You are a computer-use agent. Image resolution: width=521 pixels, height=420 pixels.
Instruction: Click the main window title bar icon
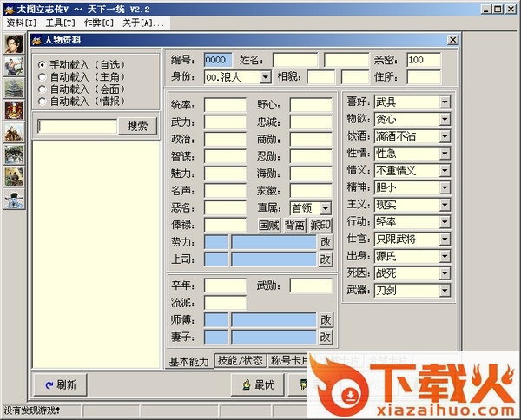coord(10,10)
